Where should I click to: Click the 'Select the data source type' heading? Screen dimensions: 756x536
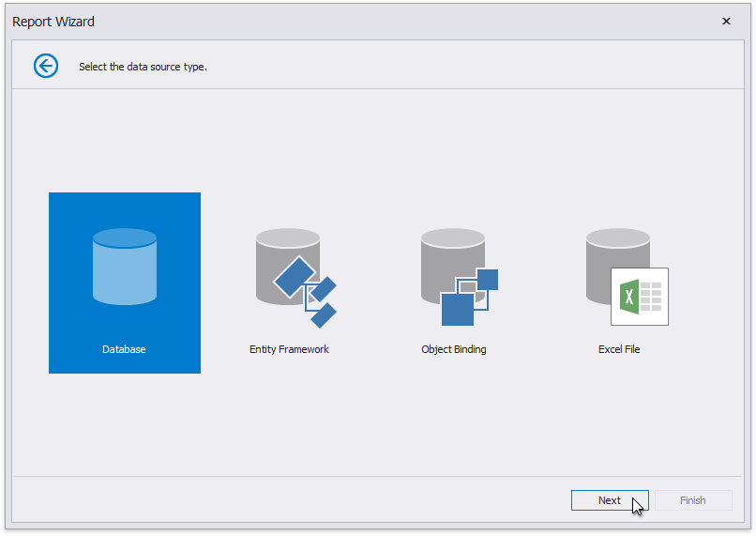(x=143, y=67)
